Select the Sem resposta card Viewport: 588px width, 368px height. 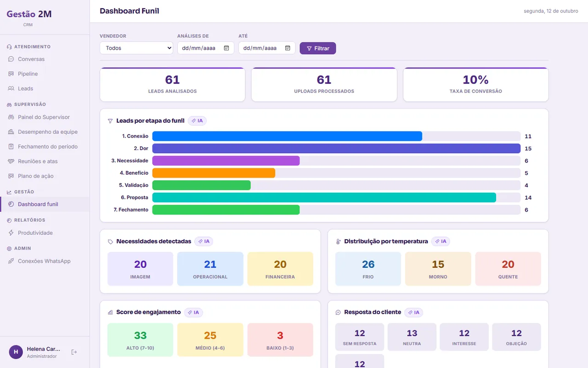360,337
